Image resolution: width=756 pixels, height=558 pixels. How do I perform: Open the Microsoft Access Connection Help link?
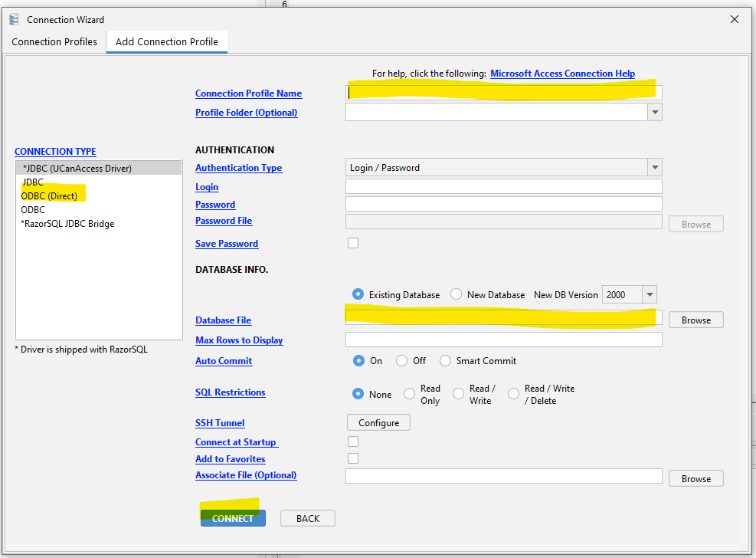(x=563, y=74)
